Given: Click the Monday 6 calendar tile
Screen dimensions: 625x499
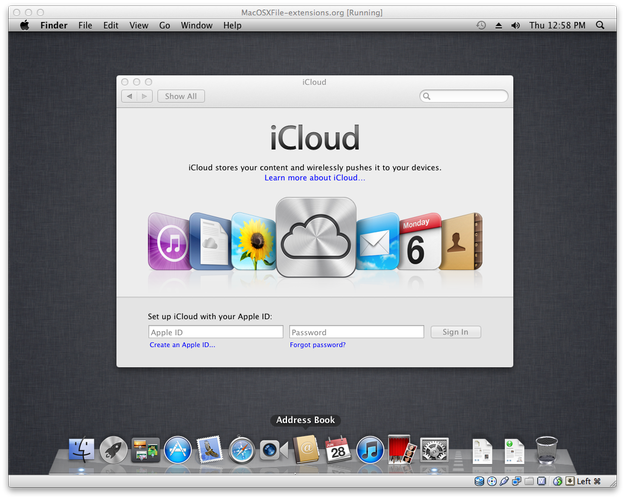Looking at the screenshot, I should coord(419,242).
